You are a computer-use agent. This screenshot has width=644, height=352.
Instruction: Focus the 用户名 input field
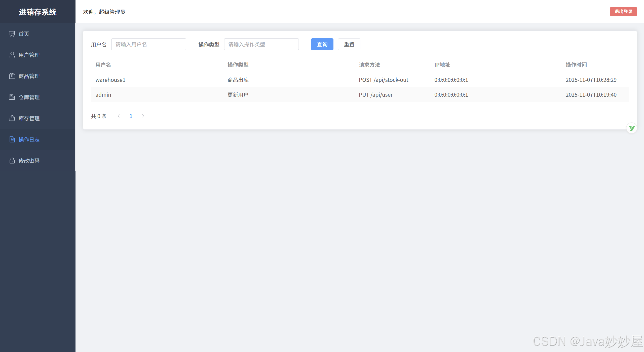[149, 44]
